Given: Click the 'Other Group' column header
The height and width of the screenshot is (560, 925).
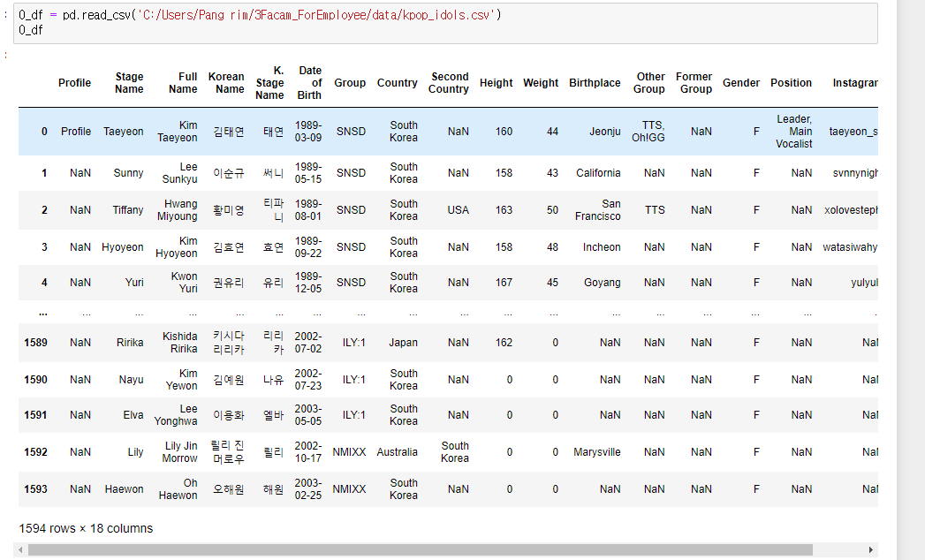Looking at the screenshot, I should pos(649,83).
